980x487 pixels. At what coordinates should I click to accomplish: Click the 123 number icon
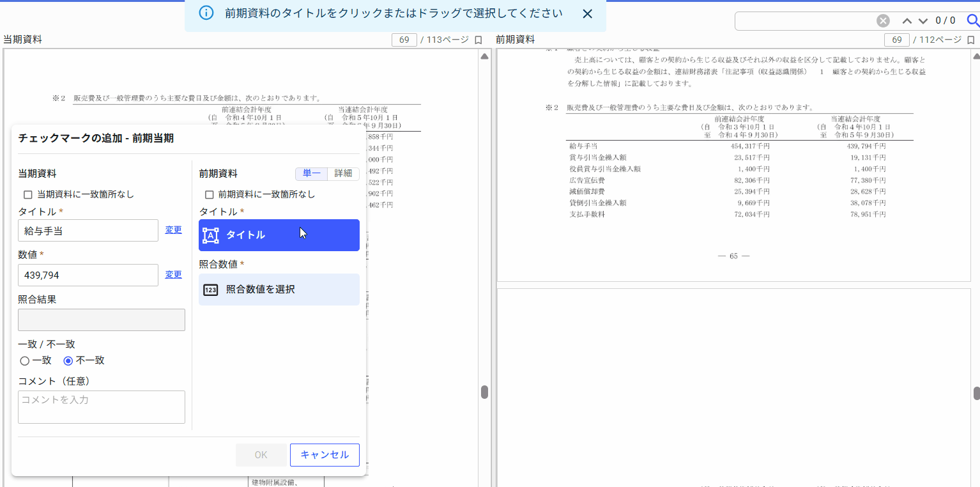(x=211, y=290)
